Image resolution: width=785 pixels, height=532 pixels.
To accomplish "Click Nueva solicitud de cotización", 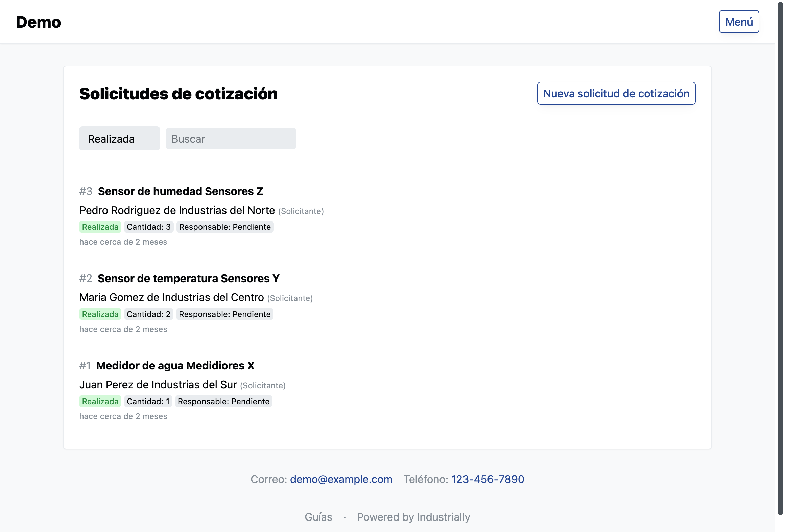I will point(615,93).
